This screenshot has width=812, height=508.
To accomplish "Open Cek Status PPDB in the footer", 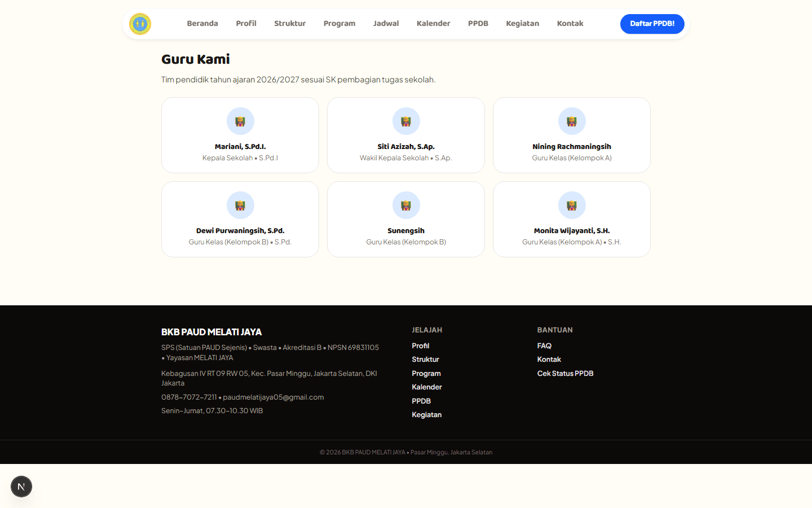I will 566,374.
